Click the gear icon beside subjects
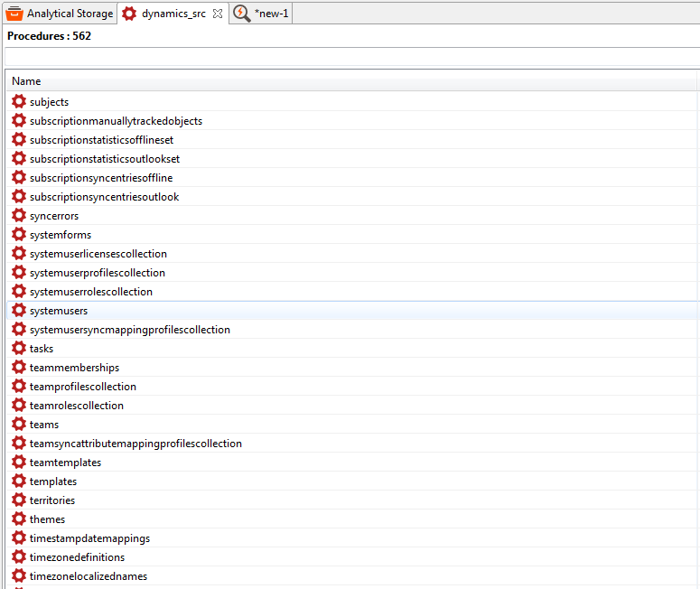 click(18, 102)
